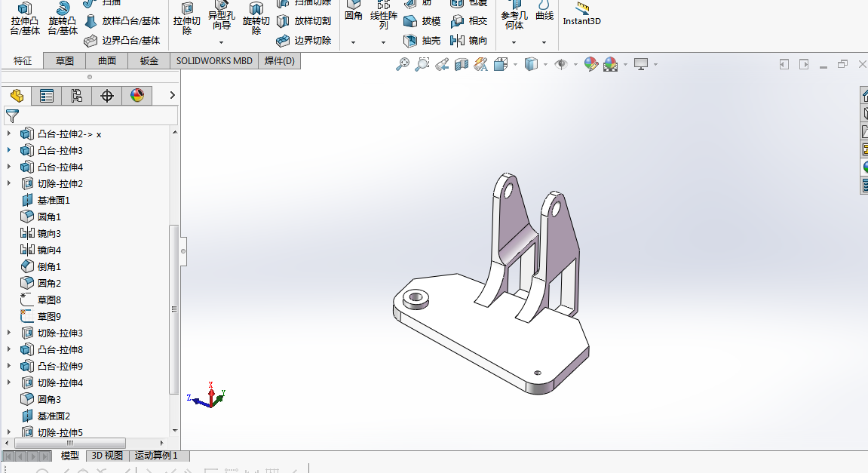Image resolution: width=868 pixels, height=473 pixels.
Task: Click Zoom to Fit in view toolbar
Action: point(403,64)
